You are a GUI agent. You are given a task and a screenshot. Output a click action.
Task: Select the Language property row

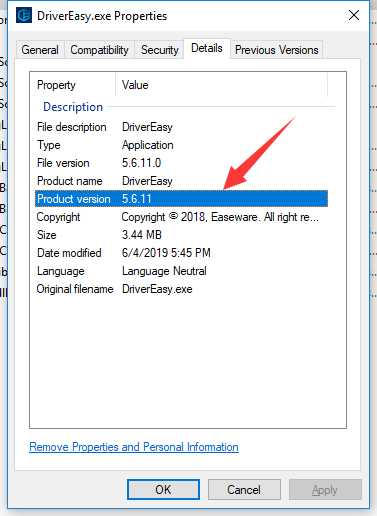tap(181, 271)
